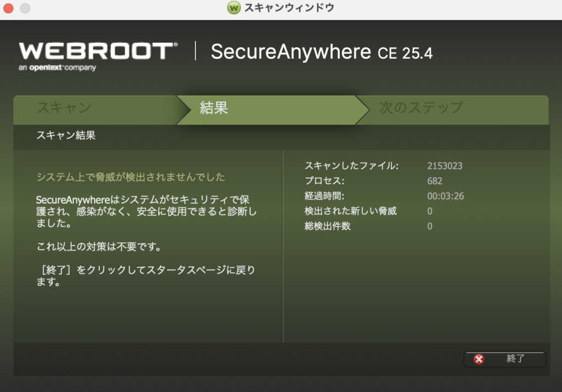Click the これ以上の対策は不要です text
The image size is (562, 392).
click(99, 247)
